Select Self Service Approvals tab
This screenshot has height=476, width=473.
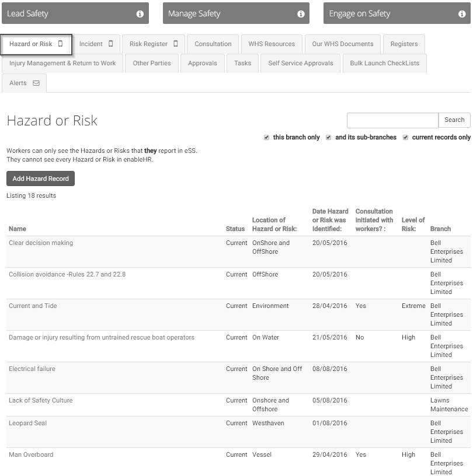tap(300, 64)
